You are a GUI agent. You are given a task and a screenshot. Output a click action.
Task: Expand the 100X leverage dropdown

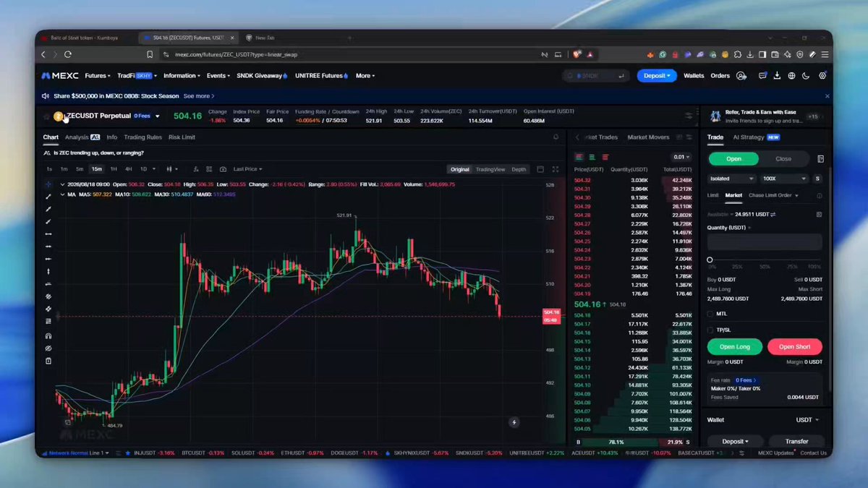[783, 179]
